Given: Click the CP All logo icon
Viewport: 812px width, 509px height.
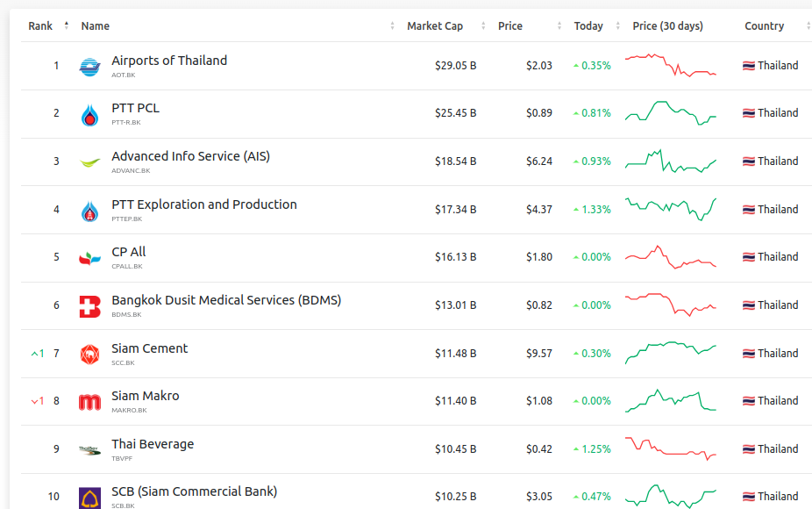Looking at the screenshot, I should 89,258.
